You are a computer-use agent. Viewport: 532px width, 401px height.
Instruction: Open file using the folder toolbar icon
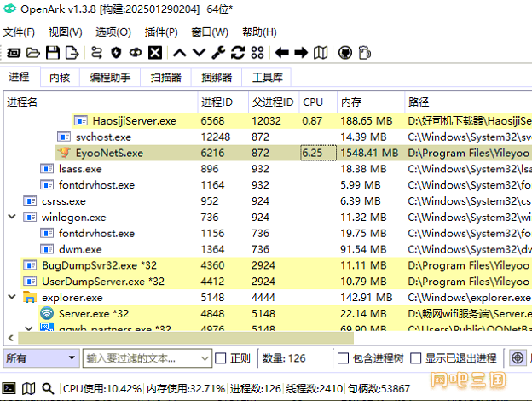click(33, 53)
